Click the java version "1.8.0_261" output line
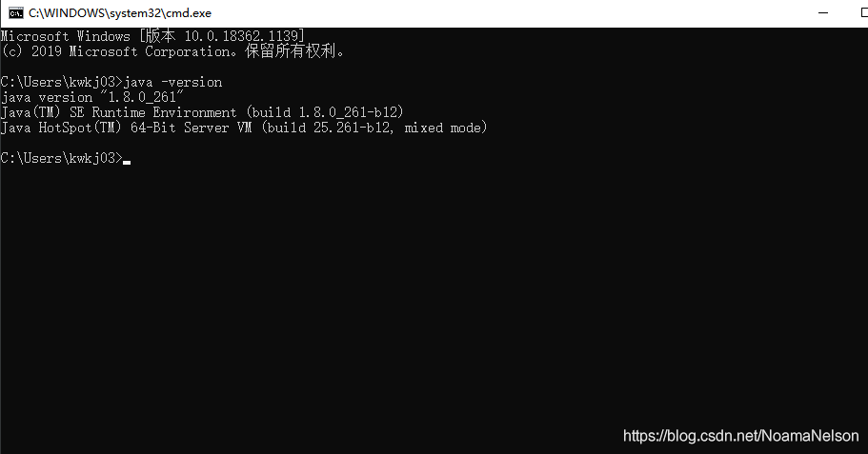The width and height of the screenshot is (868, 454). coord(91,97)
